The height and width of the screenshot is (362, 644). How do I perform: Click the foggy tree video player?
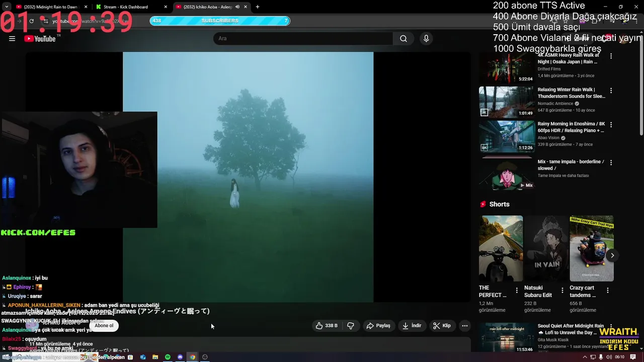248,177
